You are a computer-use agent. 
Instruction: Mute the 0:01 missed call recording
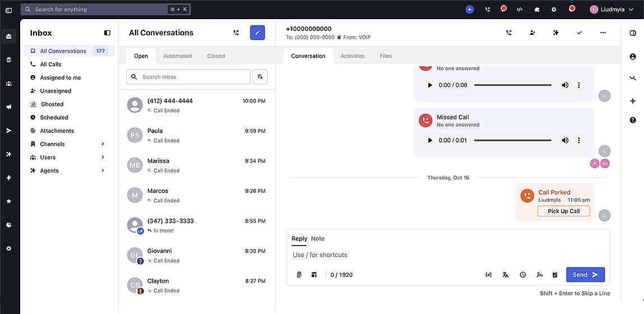565,140
